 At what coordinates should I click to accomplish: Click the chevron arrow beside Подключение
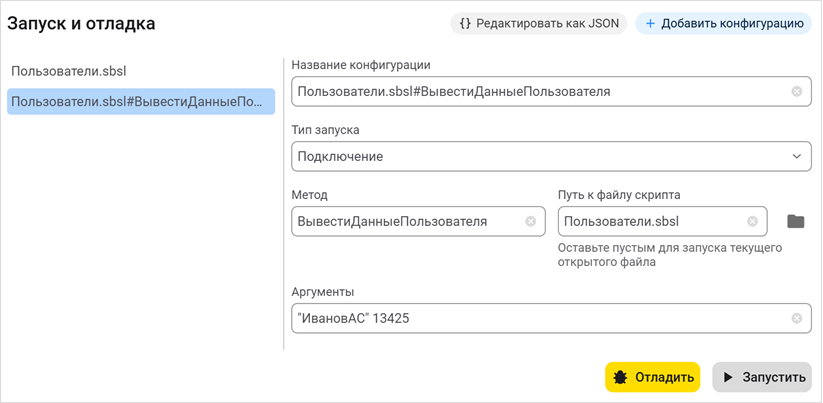pos(796,156)
